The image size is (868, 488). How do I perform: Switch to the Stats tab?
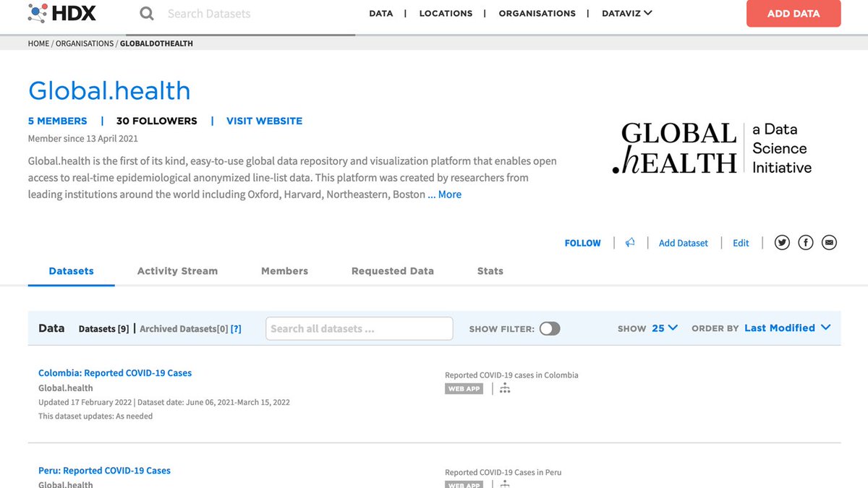click(490, 271)
